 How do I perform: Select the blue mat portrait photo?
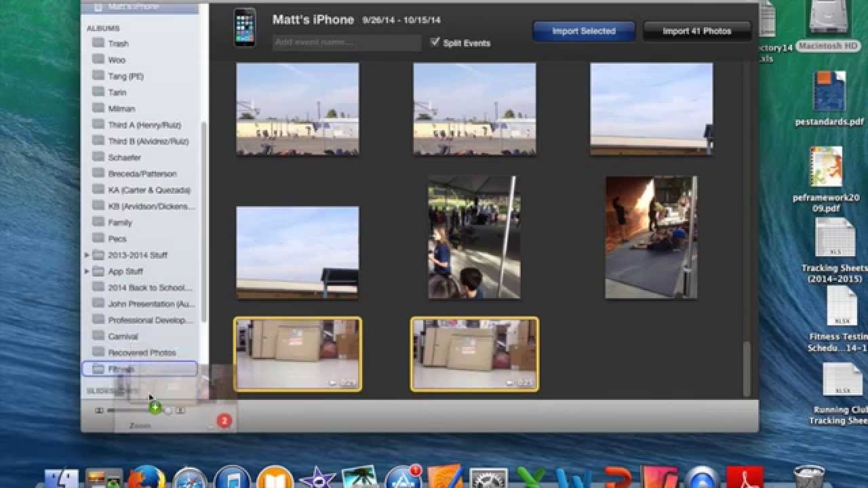click(651, 237)
